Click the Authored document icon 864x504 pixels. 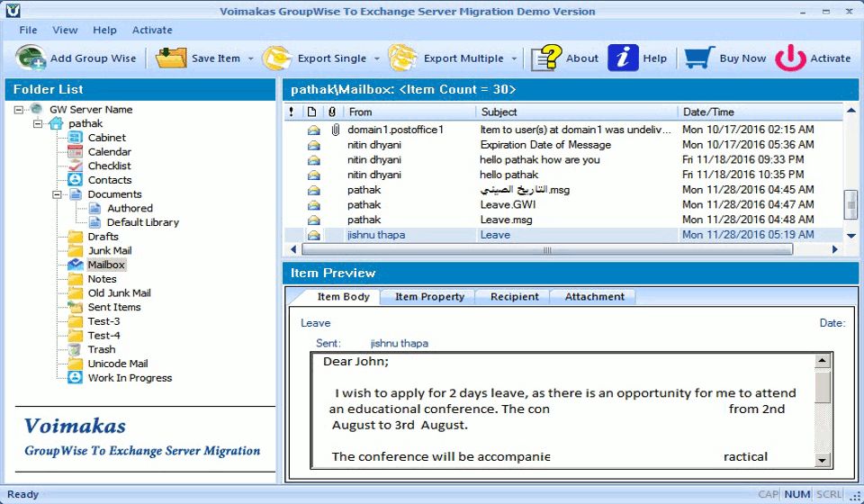[x=94, y=208]
